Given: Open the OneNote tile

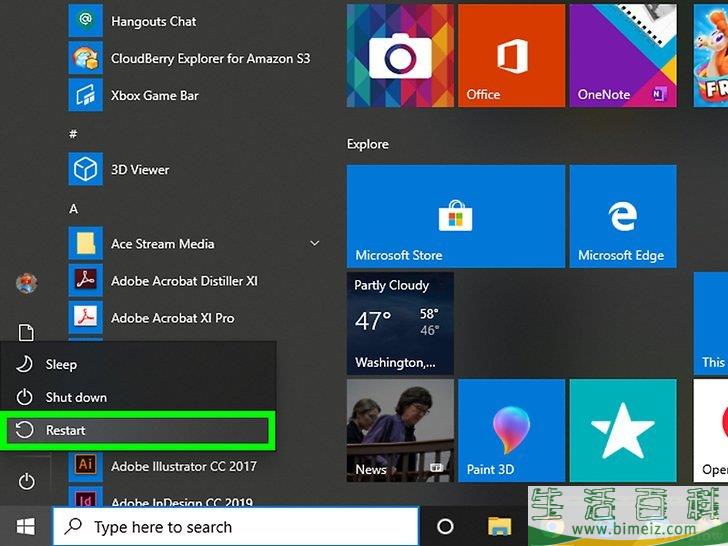Looking at the screenshot, I should [621, 55].
